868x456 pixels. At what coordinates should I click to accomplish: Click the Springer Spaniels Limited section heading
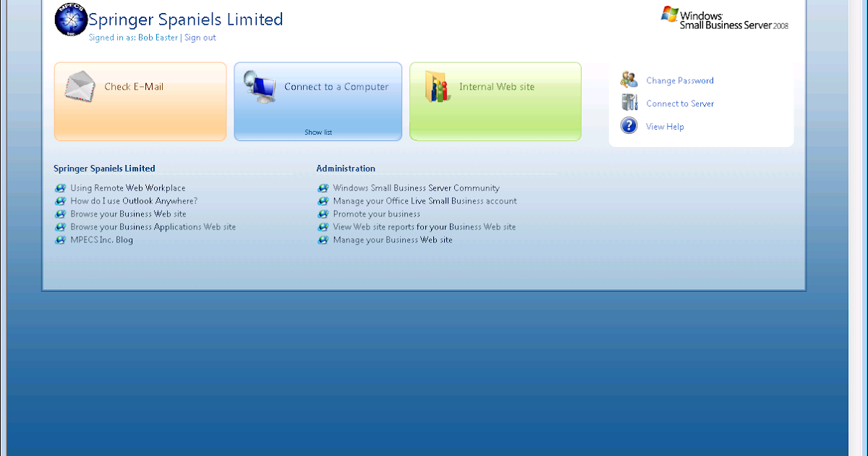pos(104,169)
